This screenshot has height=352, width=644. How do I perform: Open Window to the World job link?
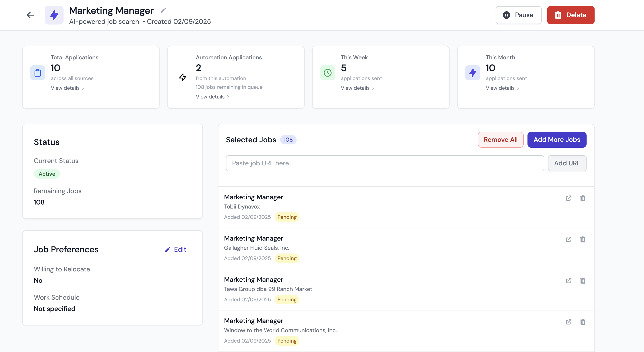[x=568, y=322]
